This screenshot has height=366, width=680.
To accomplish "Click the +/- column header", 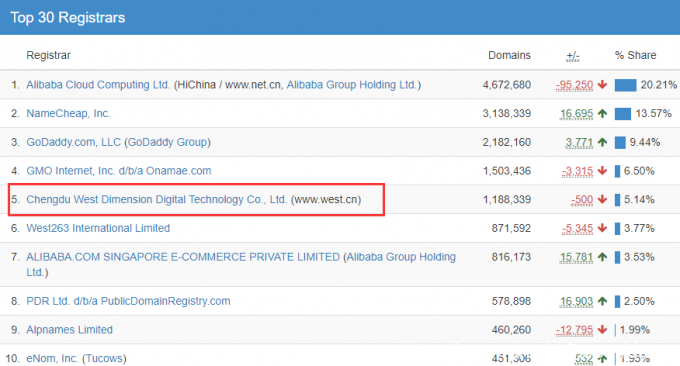I will click(573, 56).
